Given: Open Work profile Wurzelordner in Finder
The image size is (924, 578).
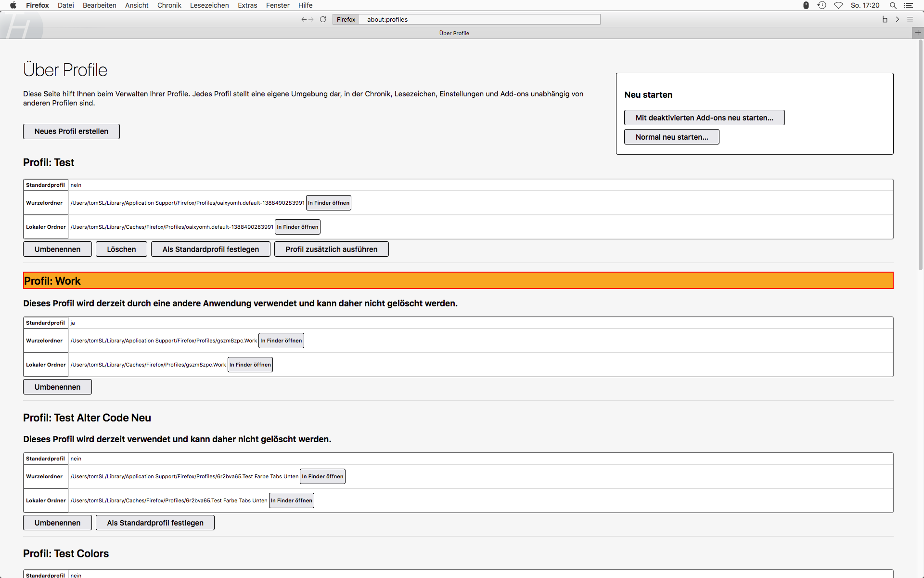Looking at the screenshot, I should click(x=281, y=341).
